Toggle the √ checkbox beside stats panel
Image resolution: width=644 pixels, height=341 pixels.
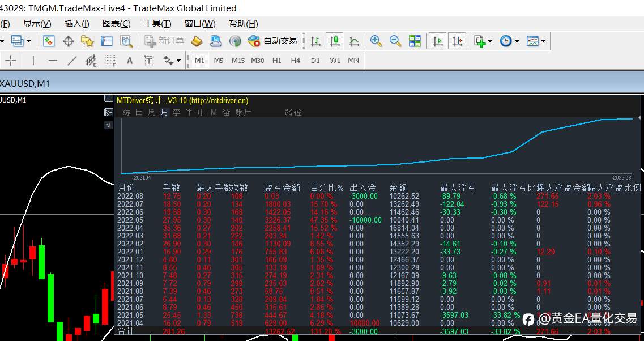click(108, 125)
